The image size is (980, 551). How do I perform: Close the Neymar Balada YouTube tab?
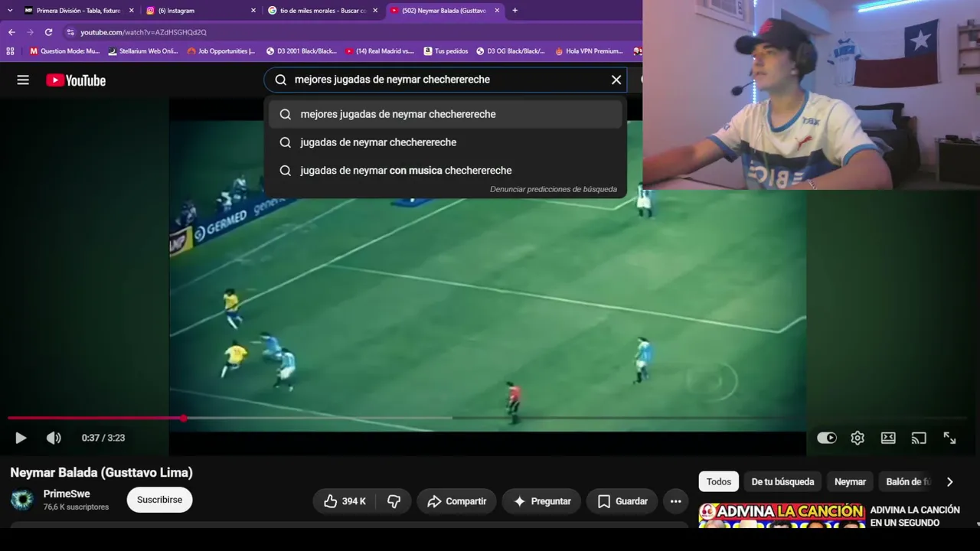[497, 11]
